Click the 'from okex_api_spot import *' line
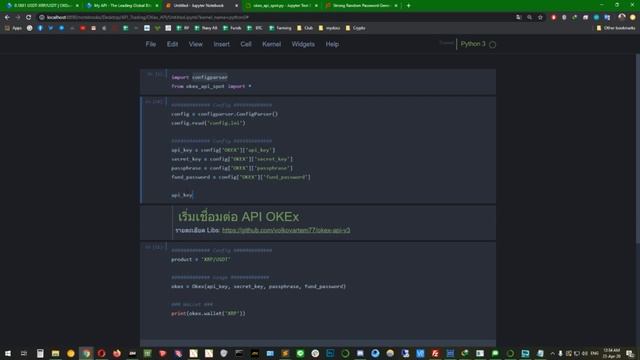640x360 pixels. (x=211, y=87)
